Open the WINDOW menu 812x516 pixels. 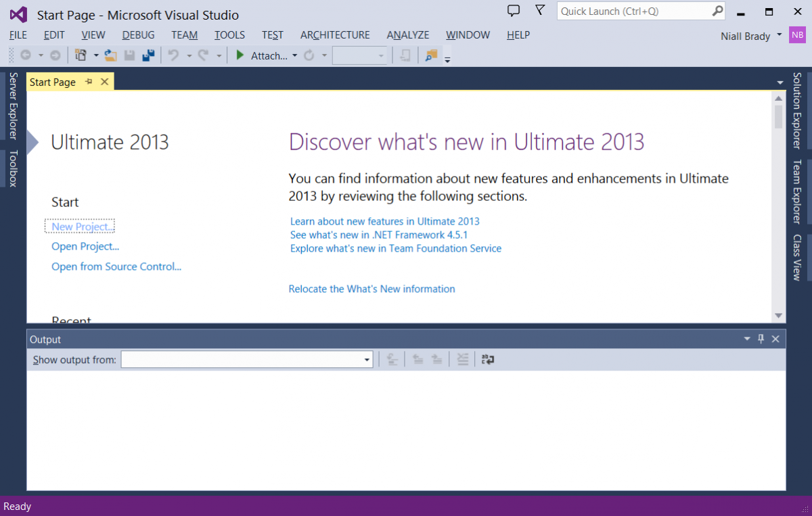[468, 34]
